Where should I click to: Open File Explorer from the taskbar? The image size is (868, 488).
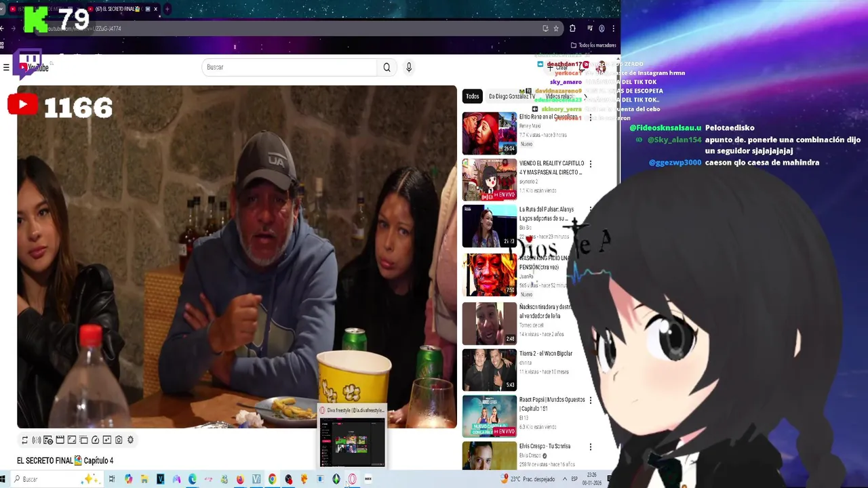pyautogui.click(x=144, y=479)
